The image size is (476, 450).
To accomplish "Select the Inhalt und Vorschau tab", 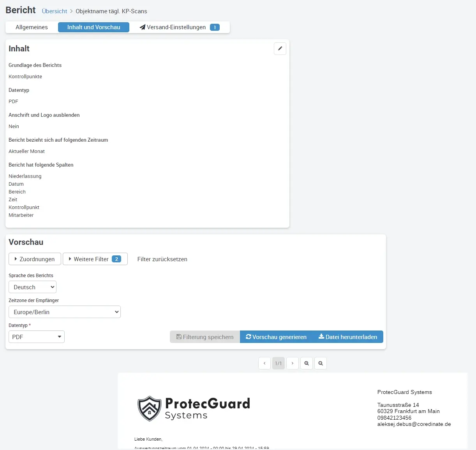I will coord(93,27).
